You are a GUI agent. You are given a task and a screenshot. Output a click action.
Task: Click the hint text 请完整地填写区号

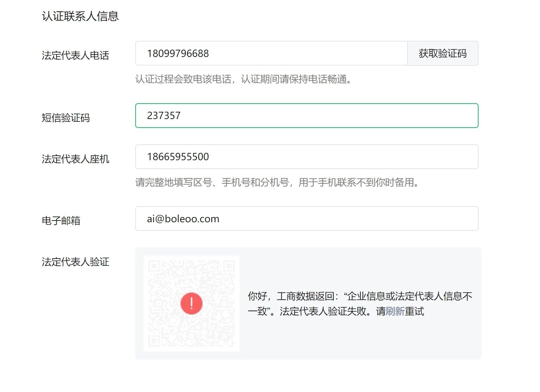coord(174,182)
